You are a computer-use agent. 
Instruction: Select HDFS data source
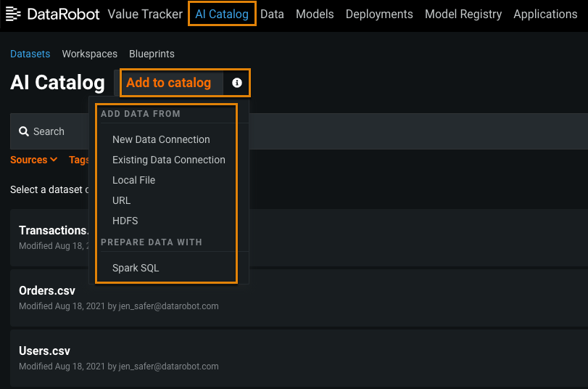click(125, 221)
